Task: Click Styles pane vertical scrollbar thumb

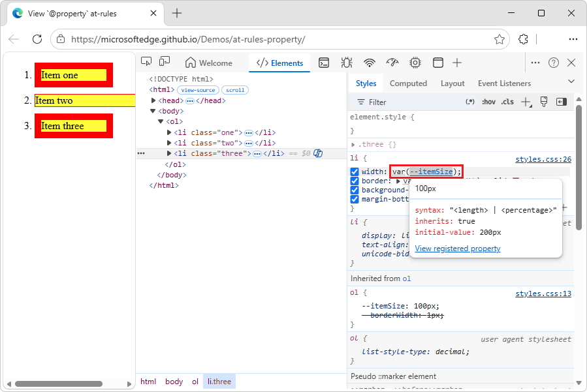Action: point(579,168)
